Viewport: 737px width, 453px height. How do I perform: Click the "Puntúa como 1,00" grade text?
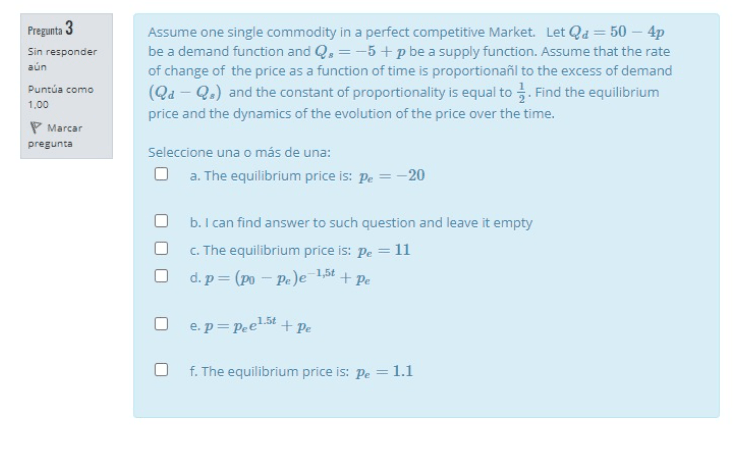(62, 96)
